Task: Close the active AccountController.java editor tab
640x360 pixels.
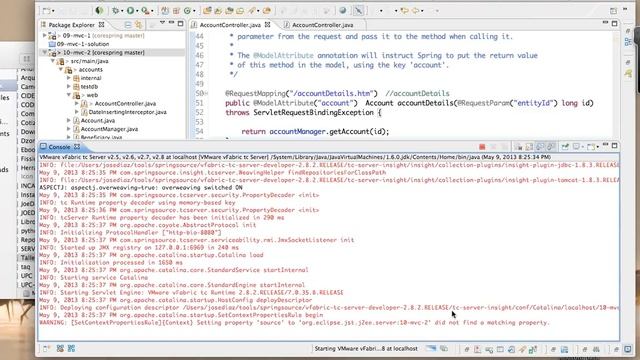Action: 267,25
